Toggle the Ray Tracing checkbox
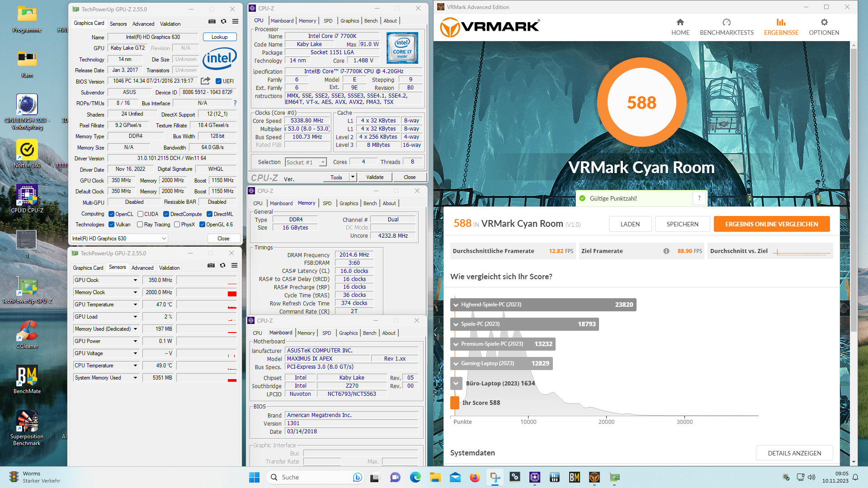Image resolution: width=868 pixels, height=488 pixels. coord(140,225)
